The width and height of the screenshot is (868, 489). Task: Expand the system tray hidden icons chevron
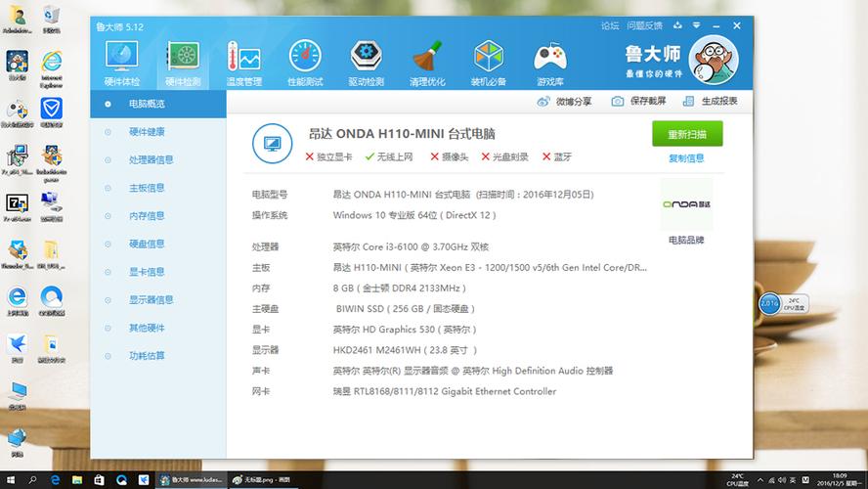[x=760, y=480]
